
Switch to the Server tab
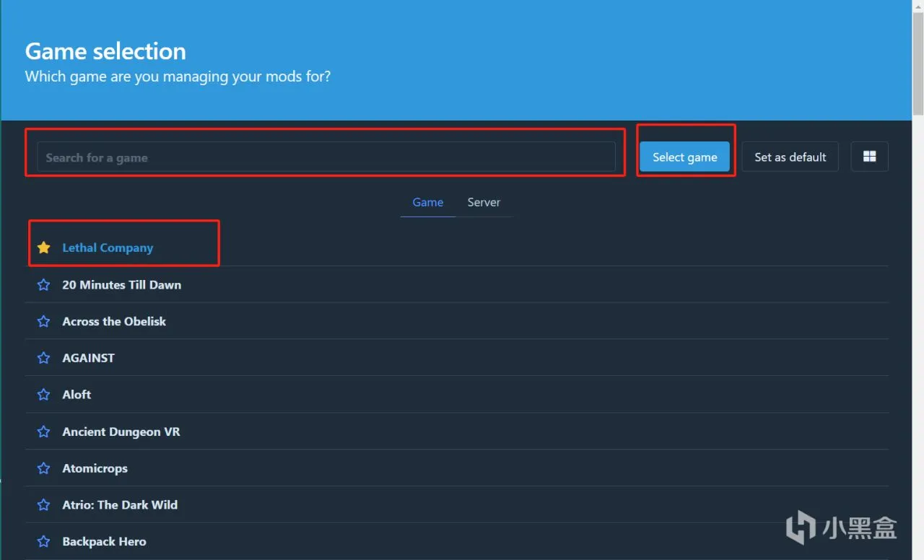pyautogui.click(x=484, y=202)
